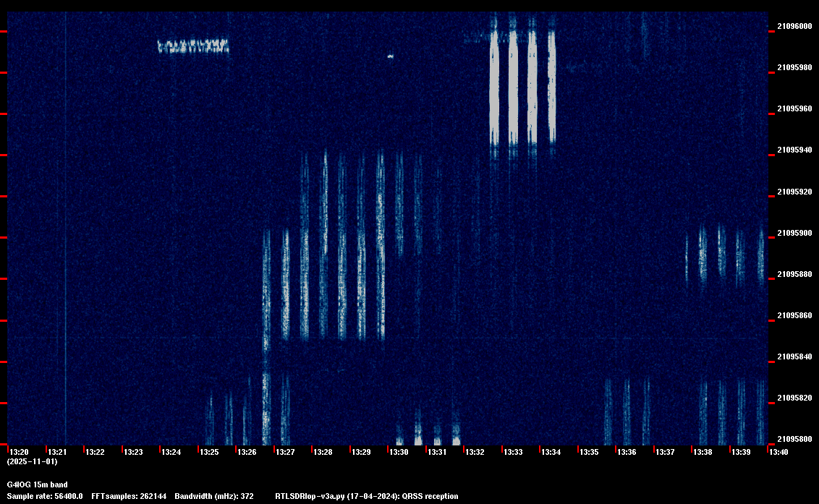Click the 13:27 time axis label

tap(285, 452)
